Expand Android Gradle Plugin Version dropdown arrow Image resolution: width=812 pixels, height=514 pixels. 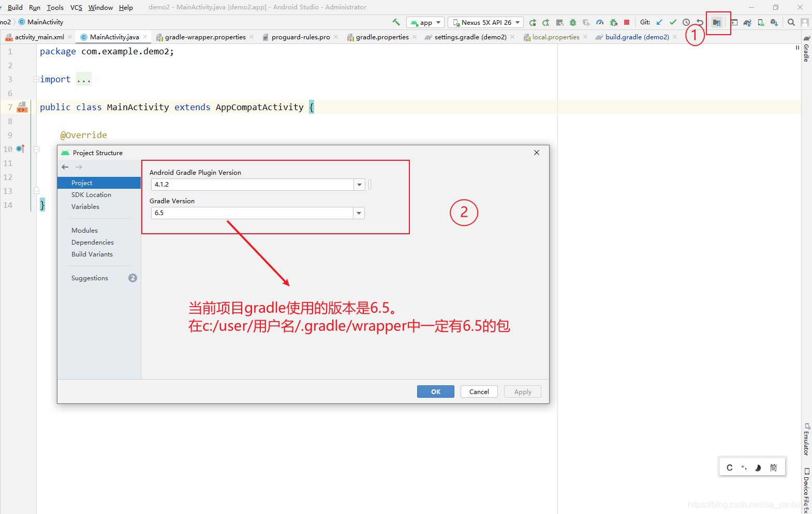point(359,185)
